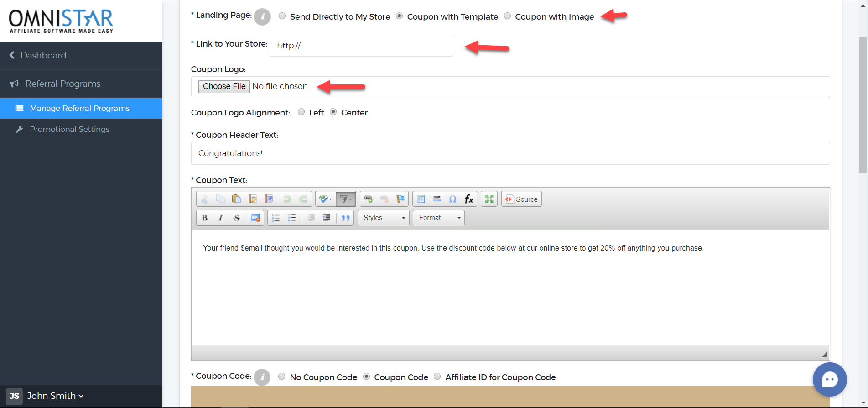Image resolution: width=868 pixels, height=408 pixels.
Task: Increase indent in editor
Action: [327, 218]
